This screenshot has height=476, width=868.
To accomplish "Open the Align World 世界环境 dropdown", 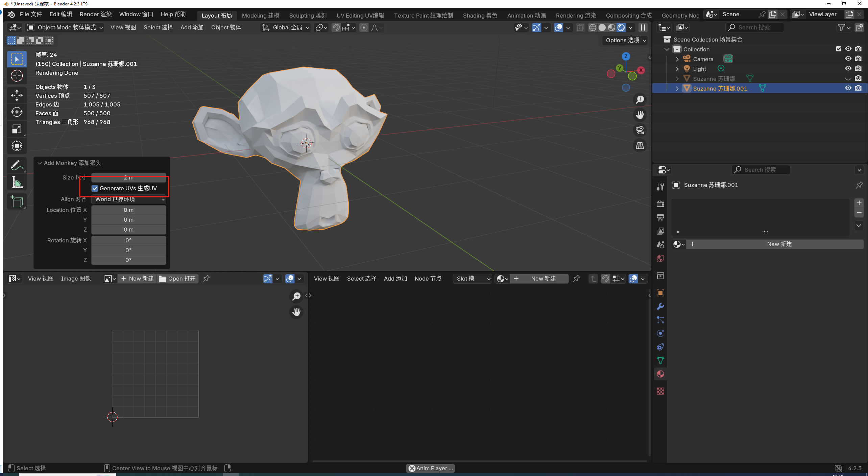I will (129, 199).
